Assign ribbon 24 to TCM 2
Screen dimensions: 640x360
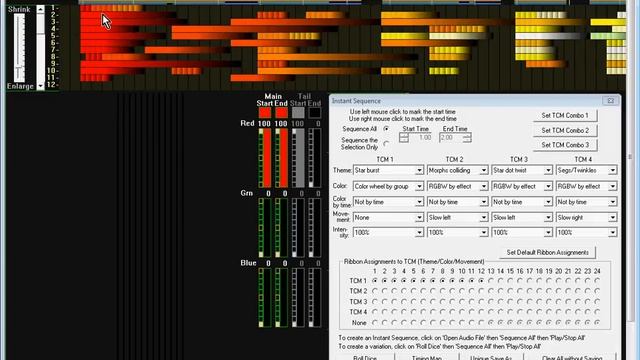[597, 291]
